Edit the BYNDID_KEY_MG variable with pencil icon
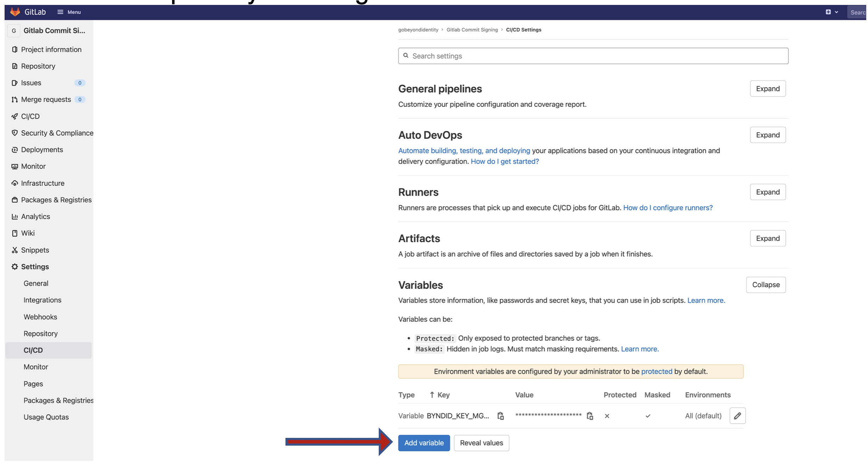This screenshot has height=465, width=868. (737, 416)
